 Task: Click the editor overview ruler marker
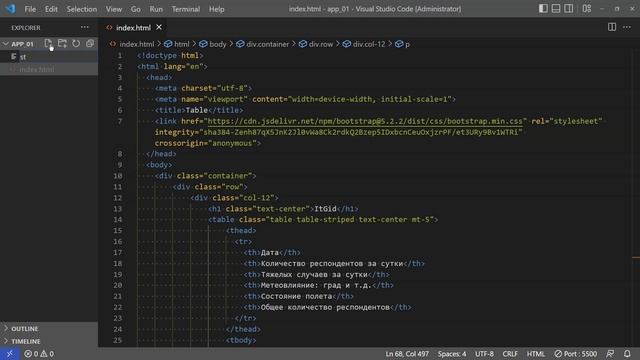click(636, 257)
